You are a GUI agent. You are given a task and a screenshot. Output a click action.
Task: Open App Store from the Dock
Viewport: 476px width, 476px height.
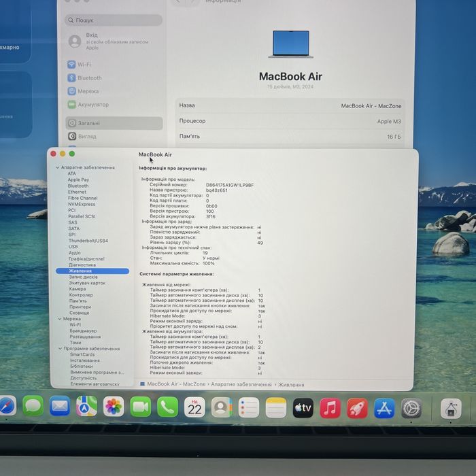click(x=384, y=409)
